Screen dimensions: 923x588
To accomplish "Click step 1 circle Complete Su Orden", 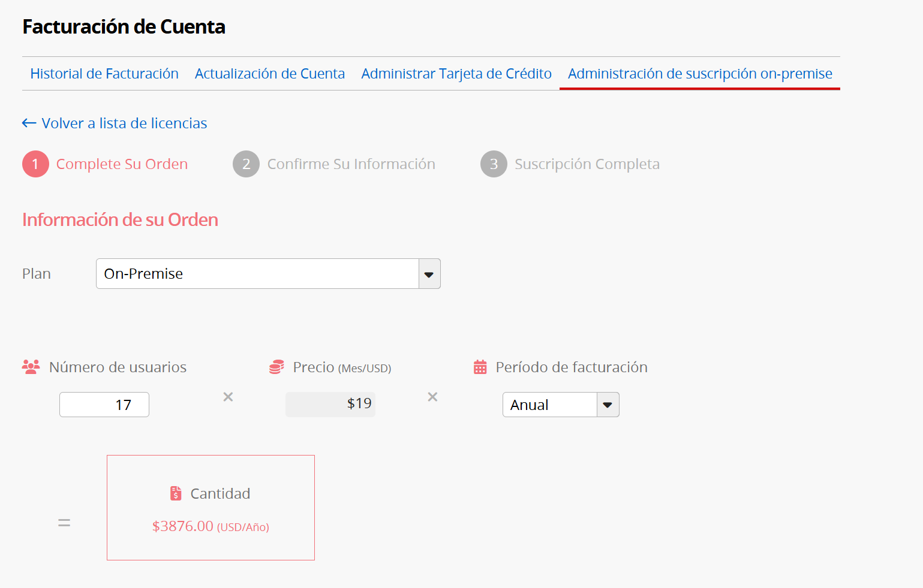I will 35,164.
